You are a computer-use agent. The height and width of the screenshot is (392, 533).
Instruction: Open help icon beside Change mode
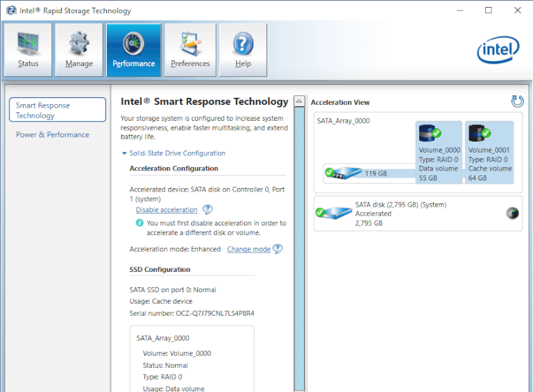(278, 248)
